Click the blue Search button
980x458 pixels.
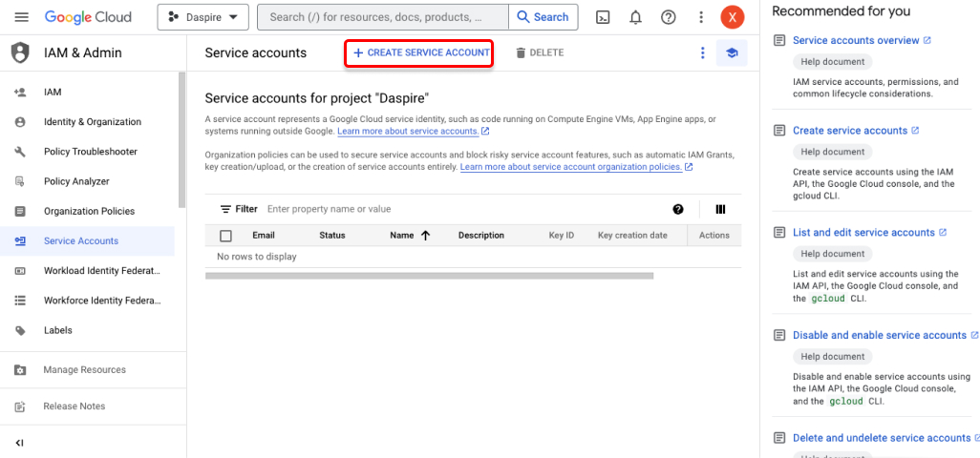tap(543, 17)
